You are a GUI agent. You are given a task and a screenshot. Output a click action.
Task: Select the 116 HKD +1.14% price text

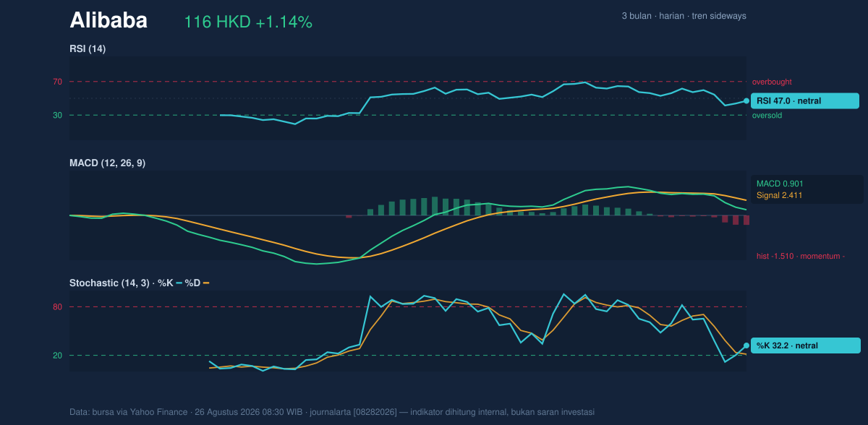tap(248, 22)
